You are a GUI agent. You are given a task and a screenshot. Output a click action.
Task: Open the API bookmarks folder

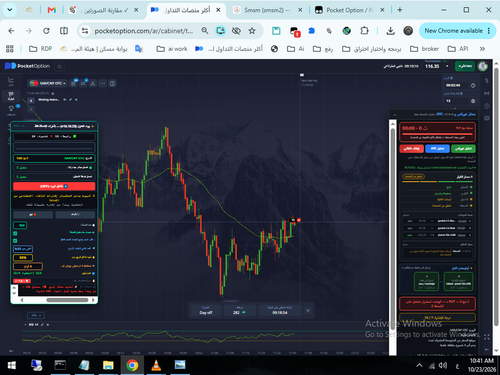[x=458, y=49]
